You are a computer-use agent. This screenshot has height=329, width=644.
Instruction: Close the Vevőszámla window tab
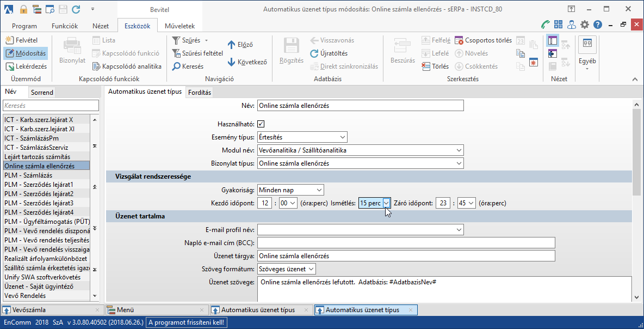point(97,310)
